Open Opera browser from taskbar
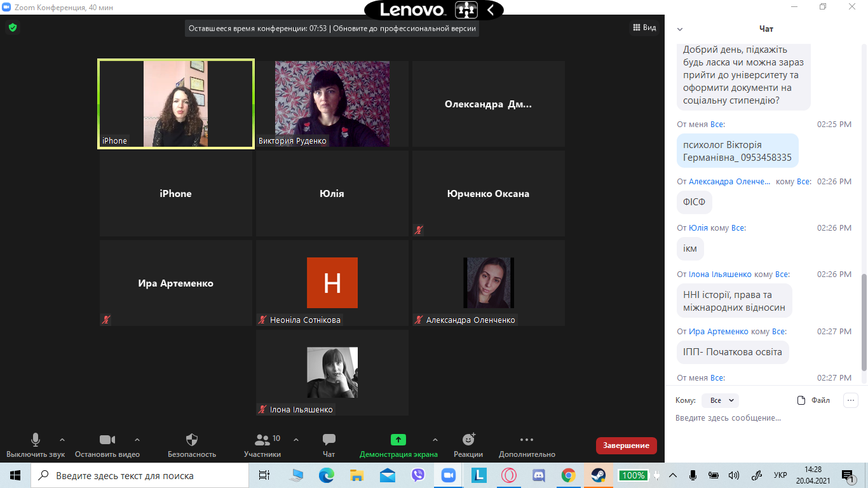 (509, 475)
